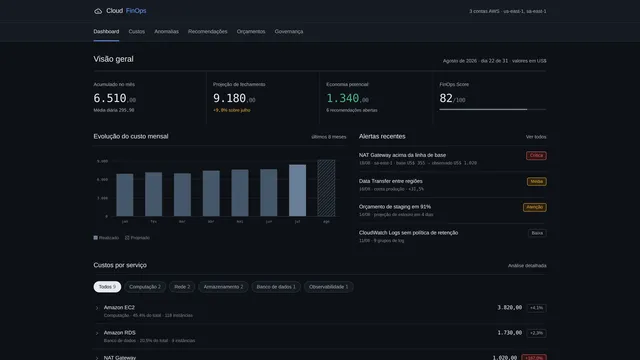Click the +4,1% change badge for EC2
The height and width of the screenshot is (360, 640).
coord(536,308)
